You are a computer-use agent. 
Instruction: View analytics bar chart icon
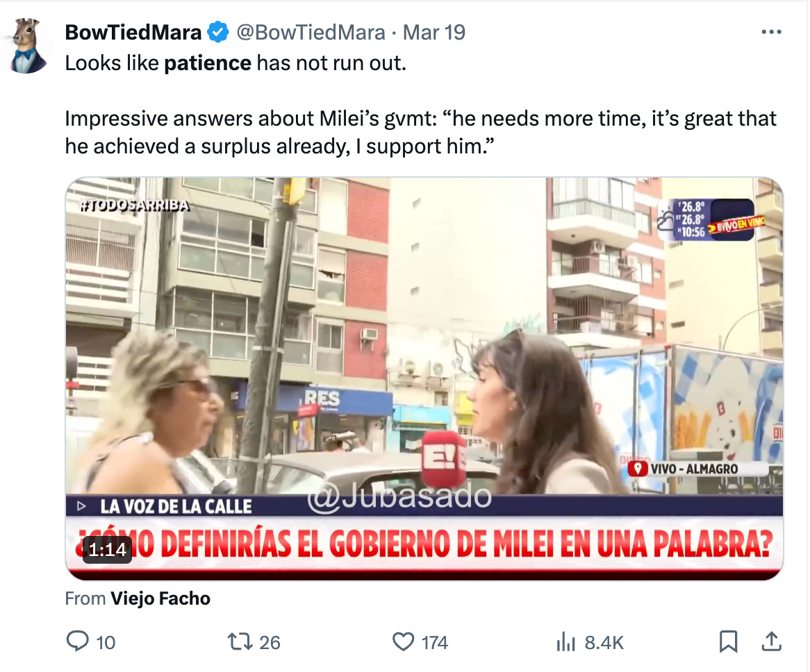pos(565,642)
